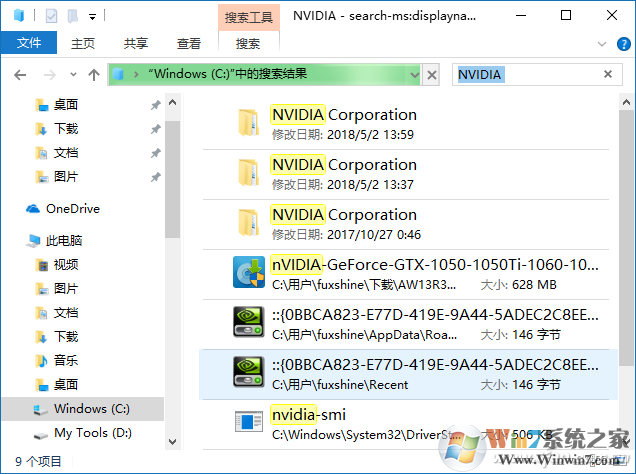Select the shortcut in fuxshine\AppData\Roa...
This screenshot has height=474, width=636.
coord(406,324)
